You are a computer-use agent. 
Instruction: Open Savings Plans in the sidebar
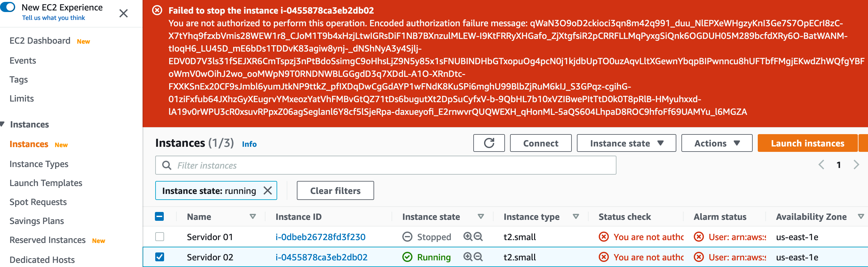click(x=37, y=221)
